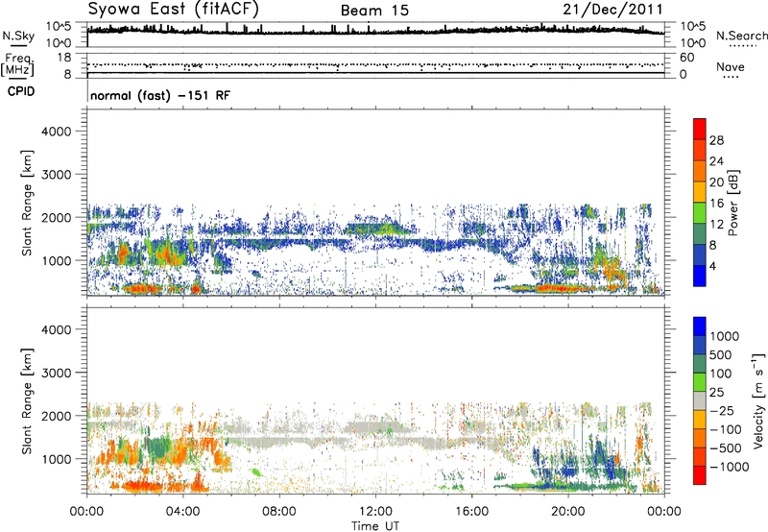This screenshot has width=768, height=532.
Task: Click the 'N.Sky' legend label
Action: click(x=18, y=36)
